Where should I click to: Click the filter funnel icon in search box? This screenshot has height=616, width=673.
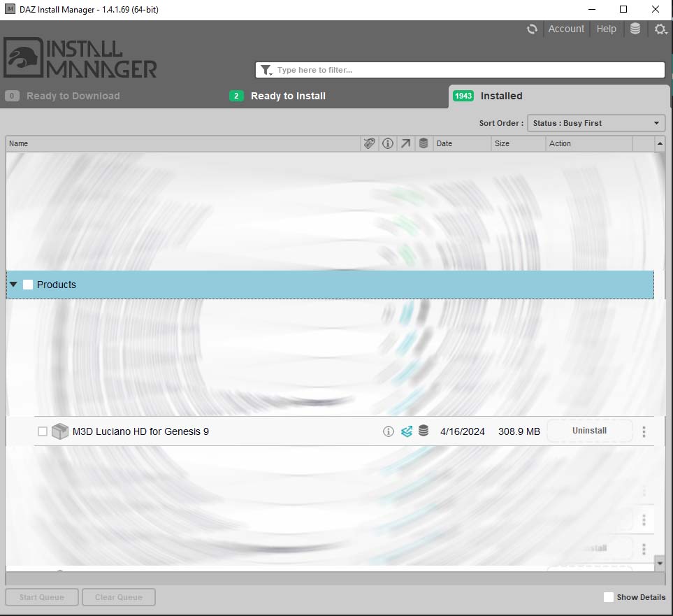pyautogui.click(x=266, y=70)
